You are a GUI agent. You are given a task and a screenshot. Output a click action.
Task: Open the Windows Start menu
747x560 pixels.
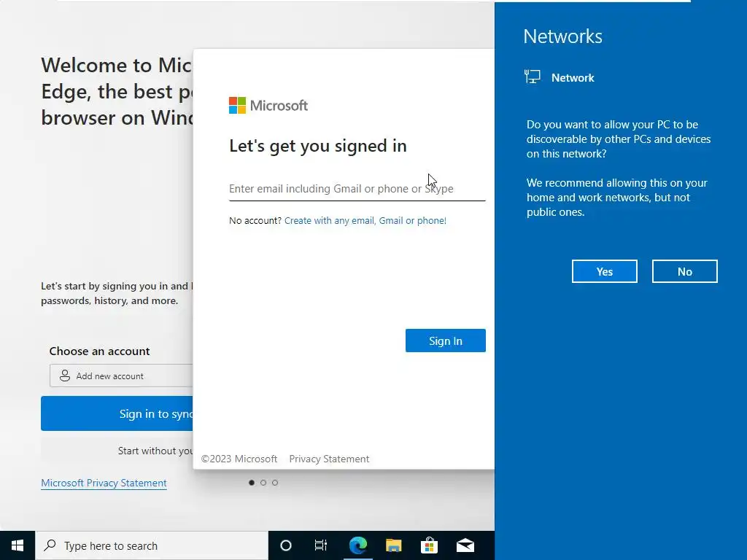coord(18,545)
